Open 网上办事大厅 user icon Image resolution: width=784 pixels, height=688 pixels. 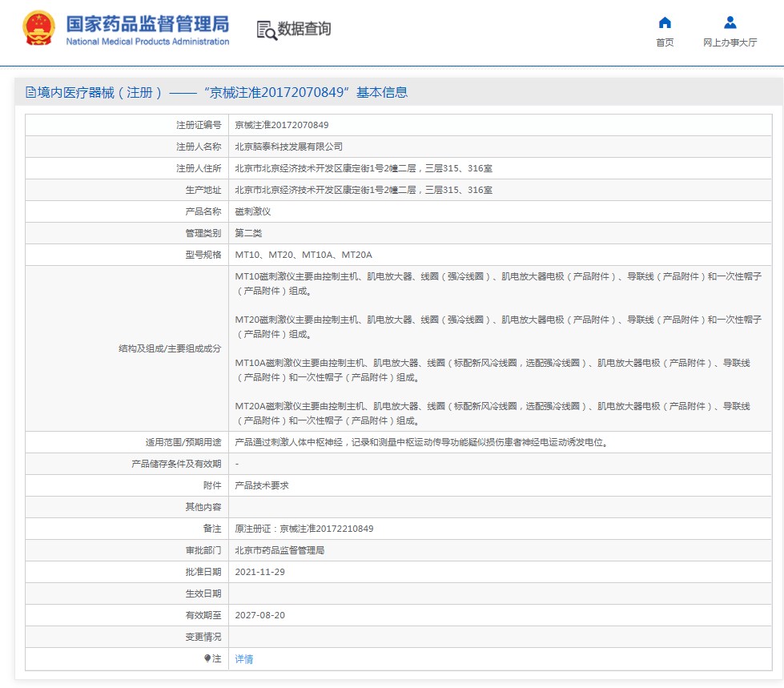pyautogui.click(x=730, y=22)
